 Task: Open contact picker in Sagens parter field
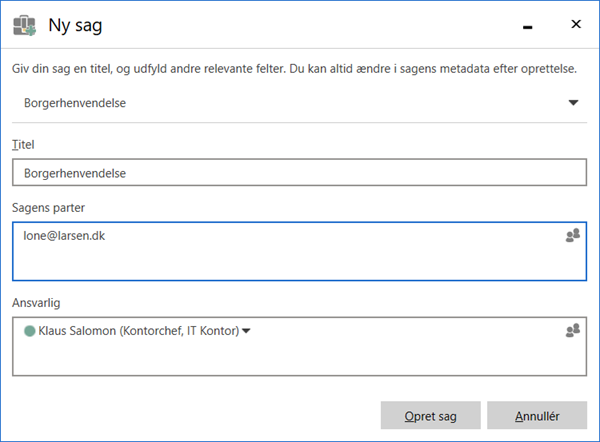pyautogui.click(x=572, y=235)
